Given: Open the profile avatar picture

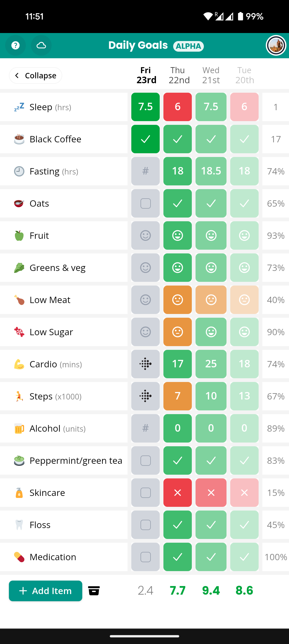Looking at the screenshot, I should click(x=276, y=45).
